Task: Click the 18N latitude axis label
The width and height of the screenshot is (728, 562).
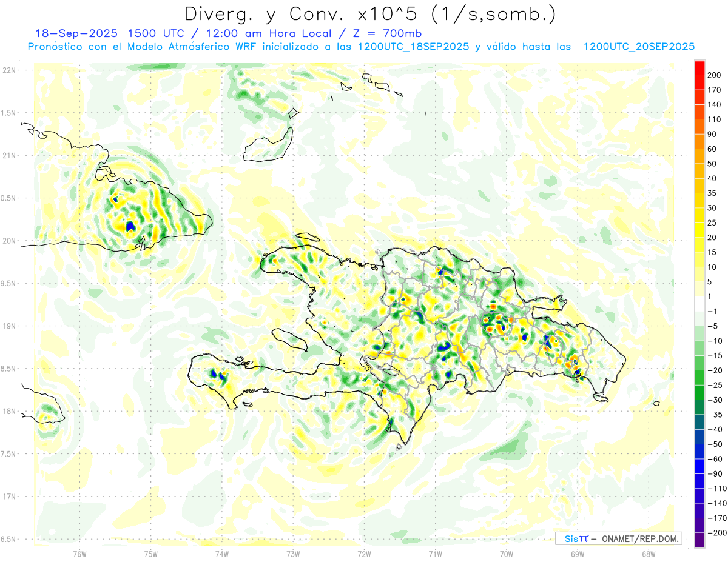Action: tap(8, 411)
